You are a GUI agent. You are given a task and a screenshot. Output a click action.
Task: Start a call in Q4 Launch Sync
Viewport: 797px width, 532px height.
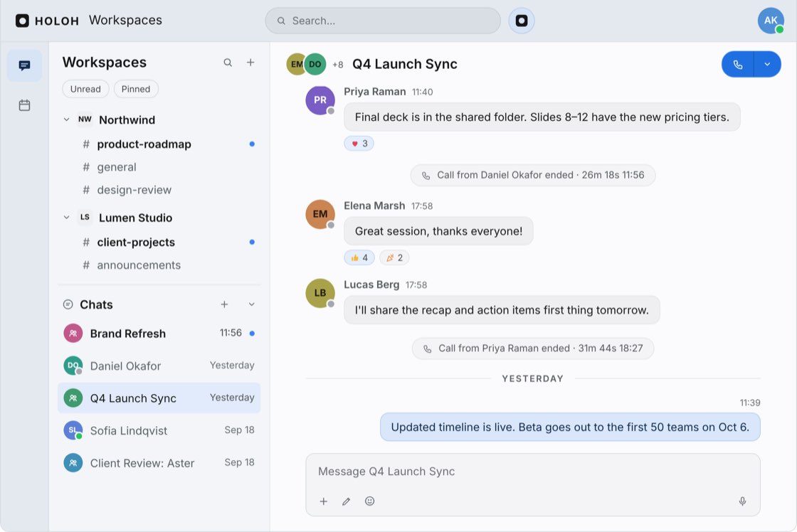point(737,65)
